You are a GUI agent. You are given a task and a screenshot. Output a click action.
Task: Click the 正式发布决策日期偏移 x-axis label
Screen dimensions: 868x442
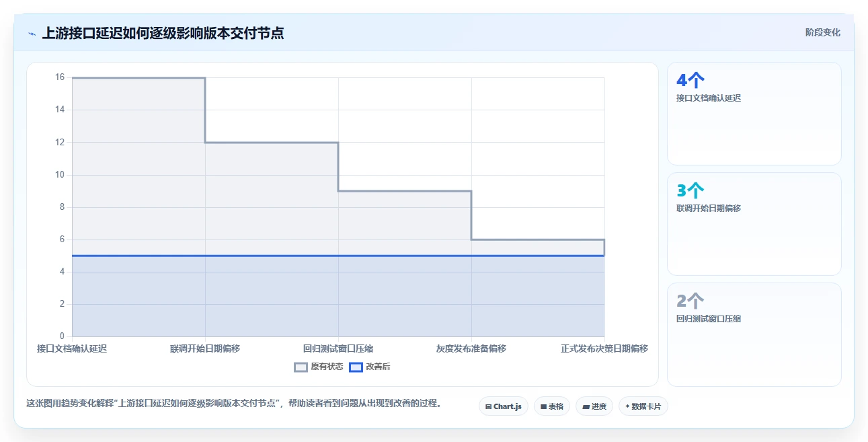click(604, 348)
